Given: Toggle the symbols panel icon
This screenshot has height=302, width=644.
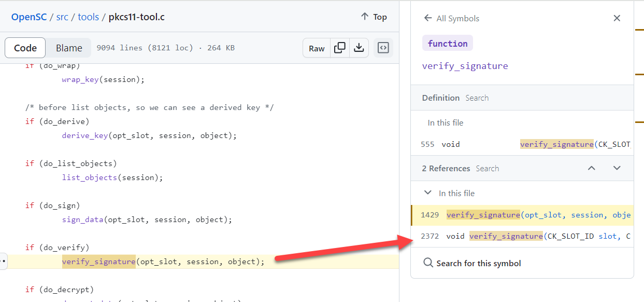Looking at the screenshot, I should coord(383,48).
